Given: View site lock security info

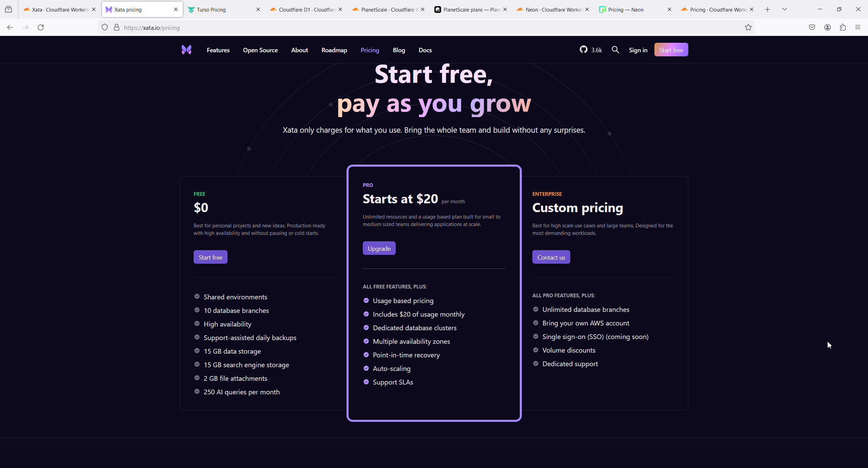Looking at the screenshot, I should (x=117, y=27).
